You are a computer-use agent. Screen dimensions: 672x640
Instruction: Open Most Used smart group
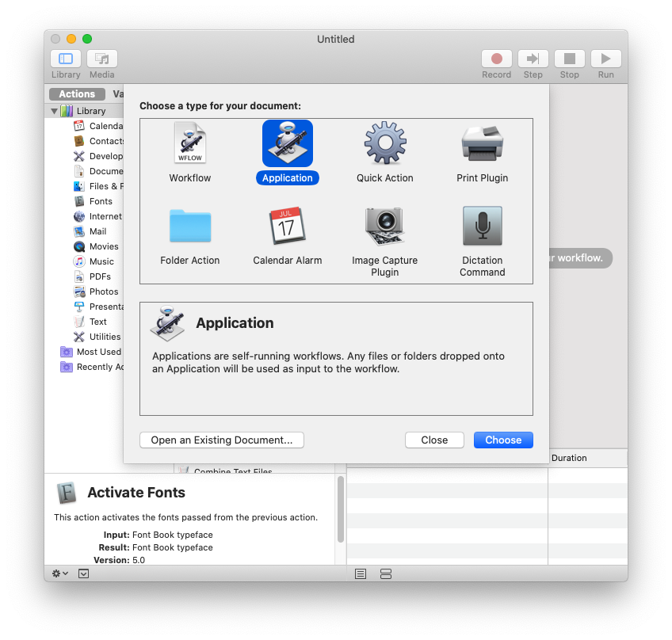98,352
